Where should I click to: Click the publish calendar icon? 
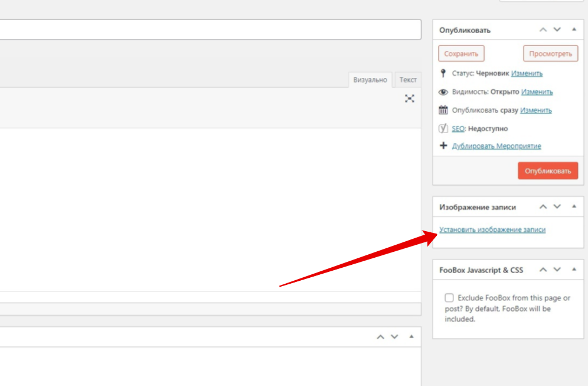(443, 110)
